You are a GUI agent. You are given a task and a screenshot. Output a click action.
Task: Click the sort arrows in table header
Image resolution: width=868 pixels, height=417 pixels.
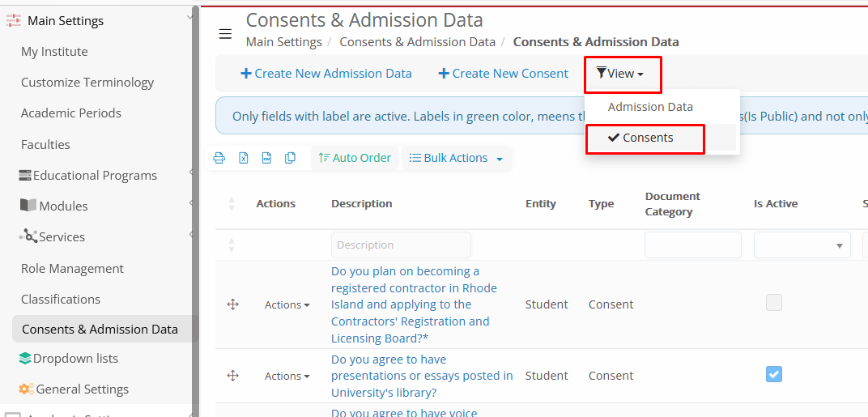(232, 204)
